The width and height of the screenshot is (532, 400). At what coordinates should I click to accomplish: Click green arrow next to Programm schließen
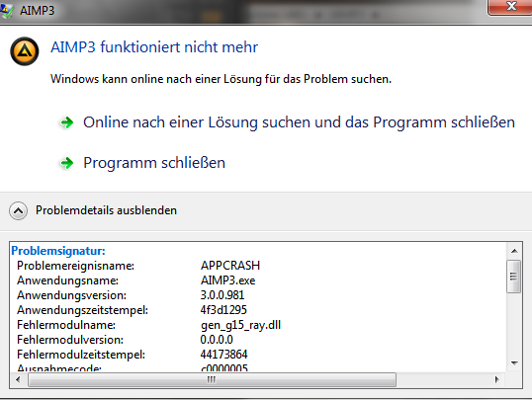click(x=67, y=163)
